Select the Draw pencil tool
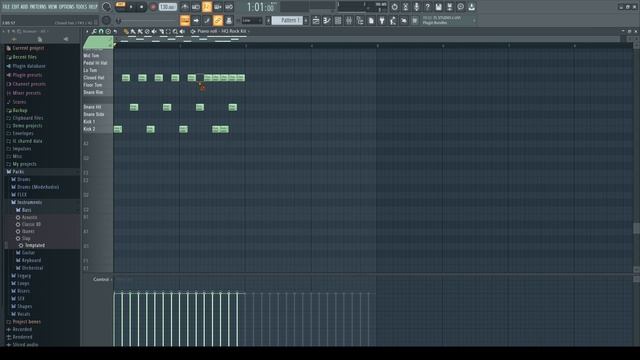 click(126, 31)
